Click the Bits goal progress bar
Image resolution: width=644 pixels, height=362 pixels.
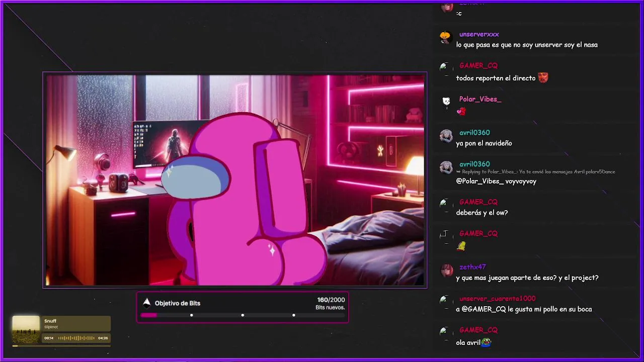pos(243,315)
